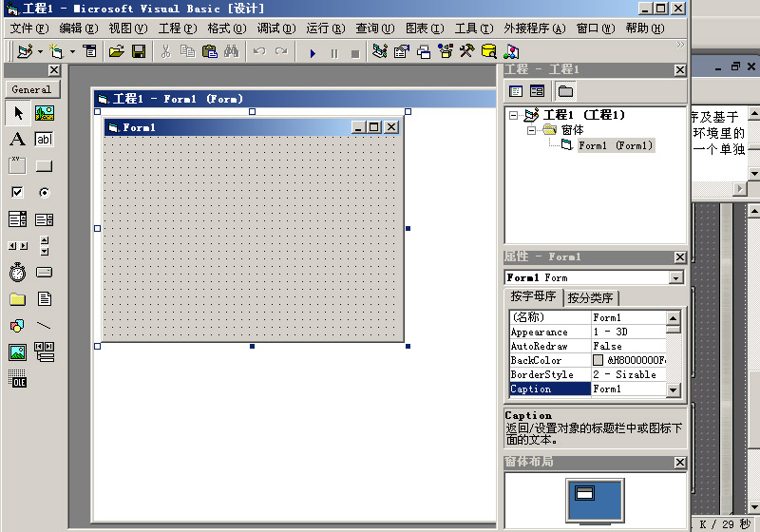Select the PictureBox control tool
Image resolution: width=760 pixels, height=532 pixels.
44,113
